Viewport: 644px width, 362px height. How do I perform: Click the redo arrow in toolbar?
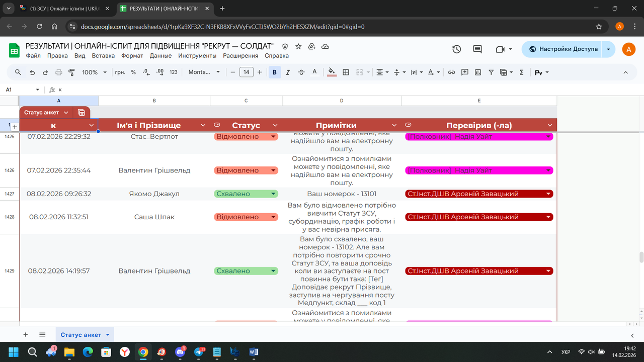(x=45, y=72)
